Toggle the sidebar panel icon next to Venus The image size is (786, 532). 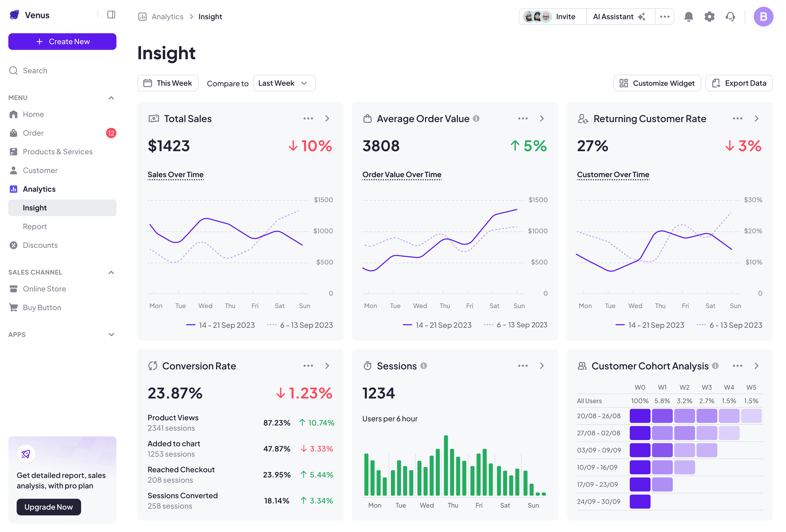(111, 15)
